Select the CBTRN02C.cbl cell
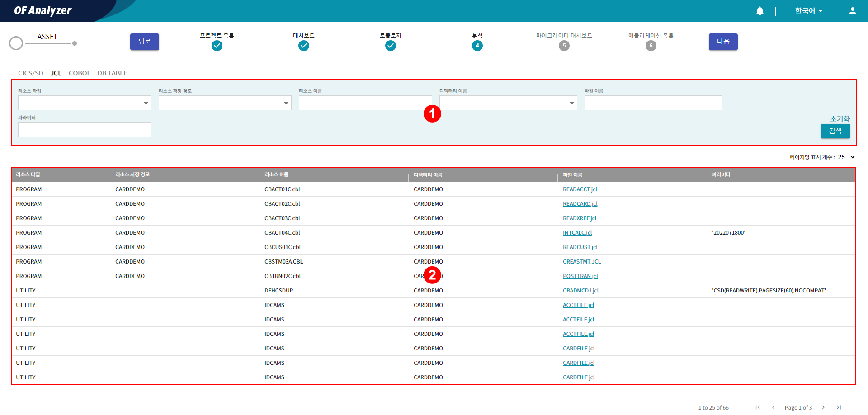 [x=283, y=276]
